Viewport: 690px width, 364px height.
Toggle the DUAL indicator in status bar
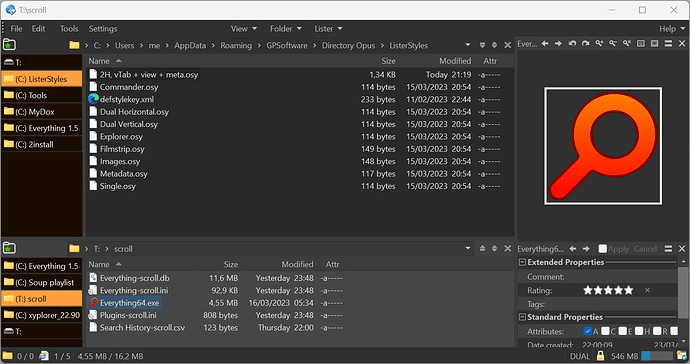click(x=580, y=356)
